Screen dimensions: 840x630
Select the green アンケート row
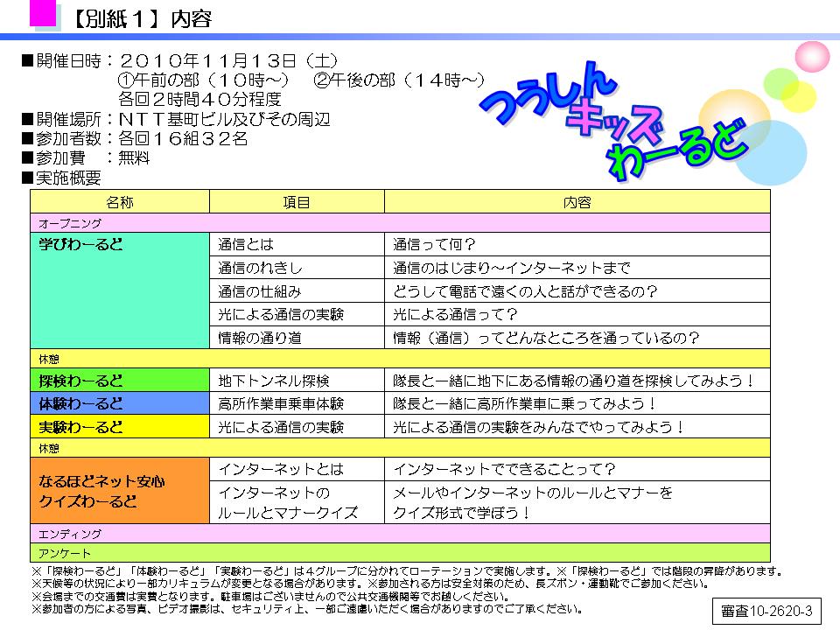pyautogui.click(x=400, y=553)
